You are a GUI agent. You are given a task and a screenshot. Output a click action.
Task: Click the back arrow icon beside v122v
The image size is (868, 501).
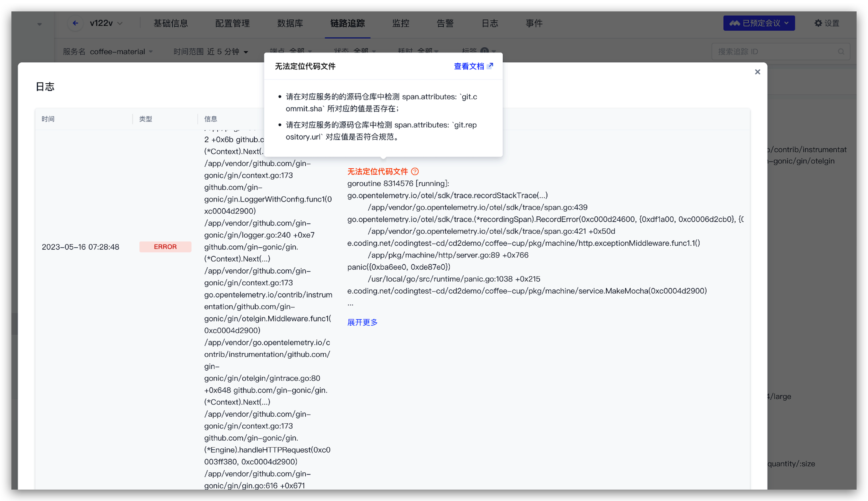[75, 23]
